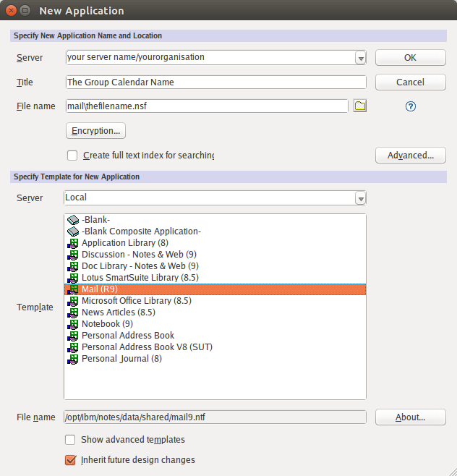Click the Personal Address Book template icon
457x476 pixels.
pos(72,336)
